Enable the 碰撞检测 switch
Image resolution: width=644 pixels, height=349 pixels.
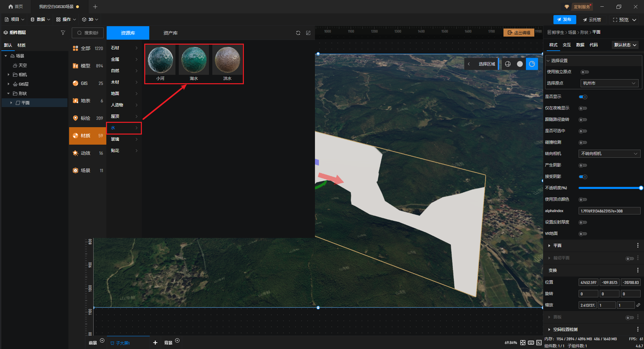click(x=583, y=143)
